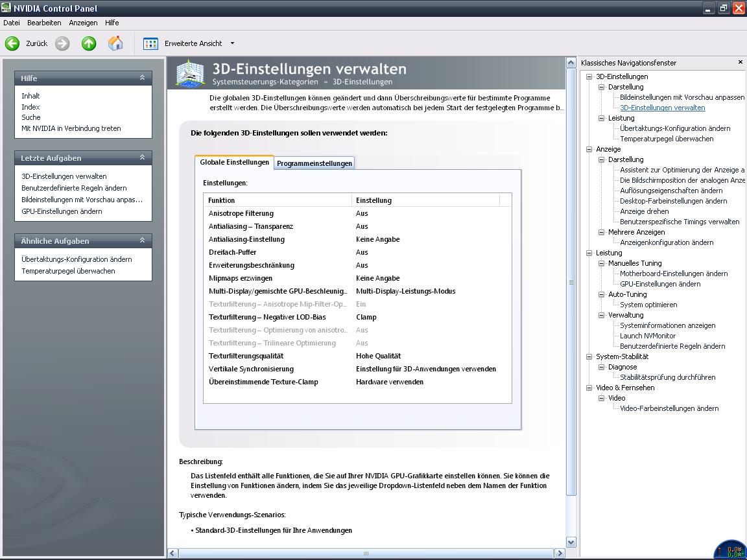Go to the home page icon
This screenshot has width=747, height=560.
[x=115, y=43]
